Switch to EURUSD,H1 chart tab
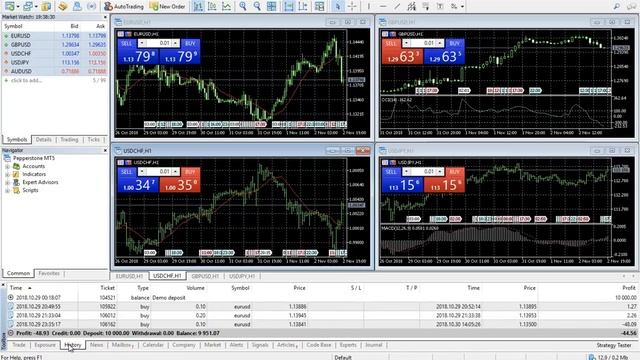This screenshot has height=360, width=640. tap(129, 276)
